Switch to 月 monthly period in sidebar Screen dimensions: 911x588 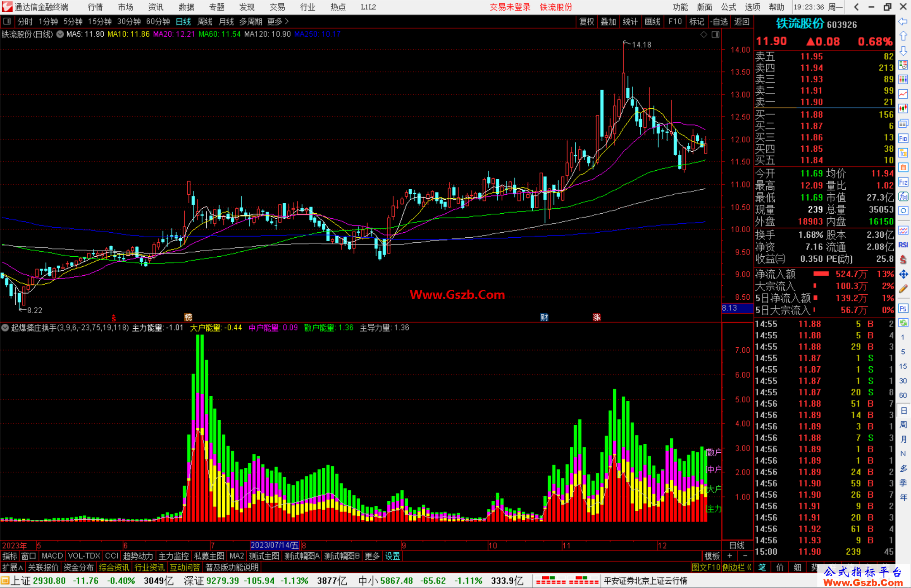(x=903, y=439)
